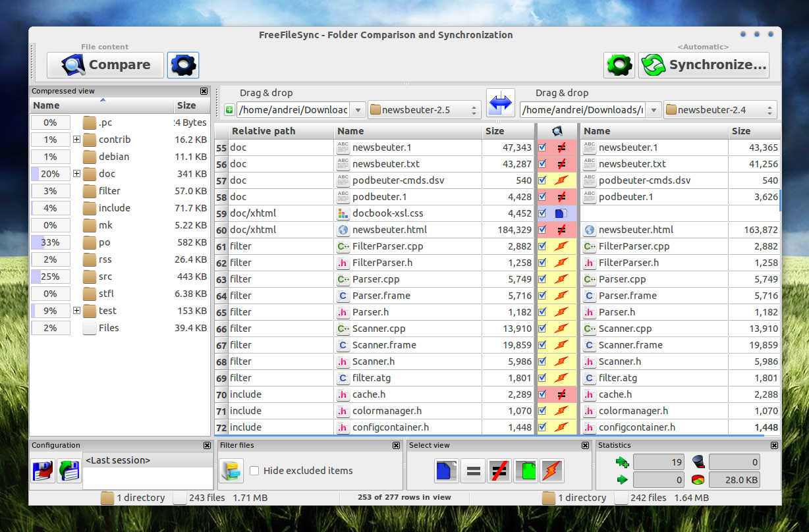Viewport: 809px width, 532px height.
Task: Open path history dropdown beside newsbeuter-2.5 picker
Action: 358,110
